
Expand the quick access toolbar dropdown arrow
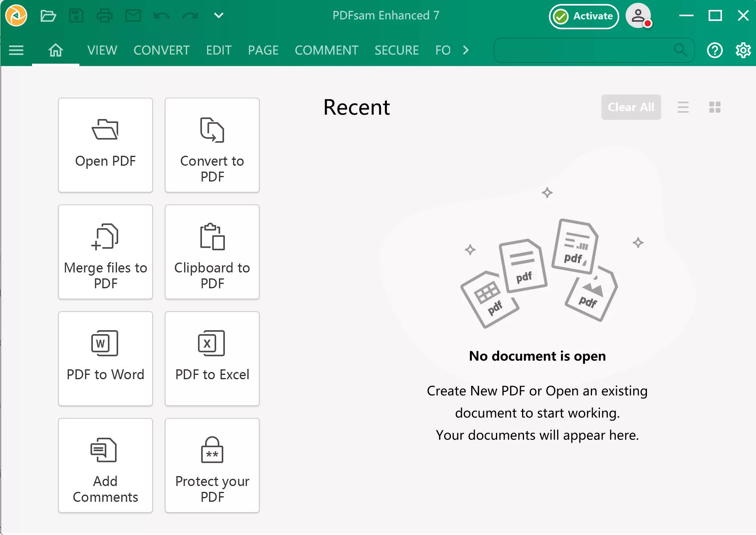coord(219,16)
